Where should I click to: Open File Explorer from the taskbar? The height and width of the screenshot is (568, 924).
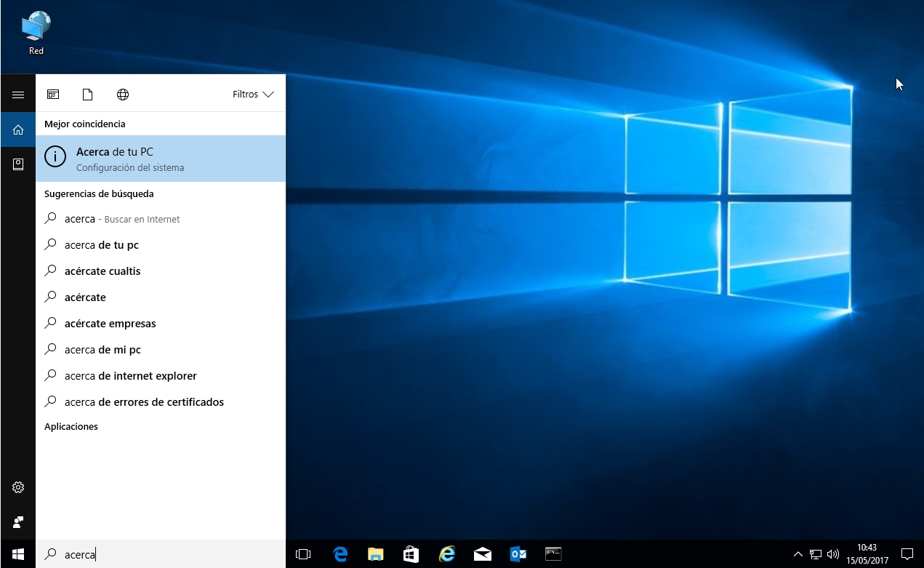click(x=376, y=554)
